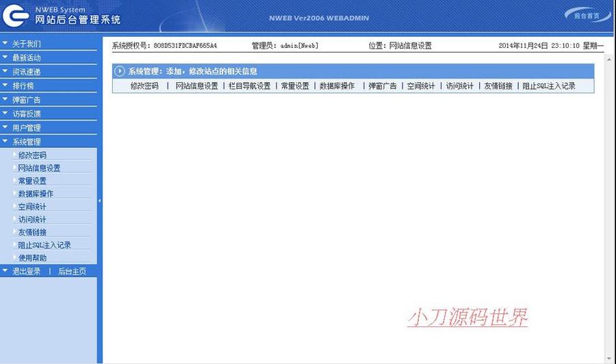Click the NWEB Ver2006 WEBADMIN banner title
The height and width of the screenshot is (364, 616).
coord(319,18)
